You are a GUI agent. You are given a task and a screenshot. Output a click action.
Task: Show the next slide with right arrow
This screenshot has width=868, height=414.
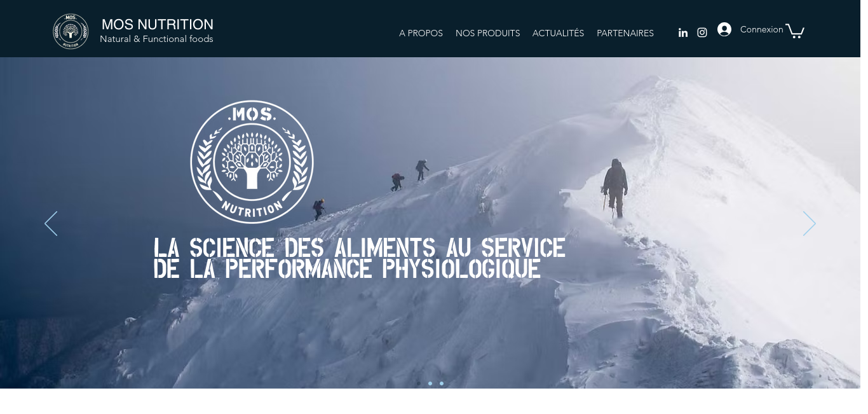809,224
